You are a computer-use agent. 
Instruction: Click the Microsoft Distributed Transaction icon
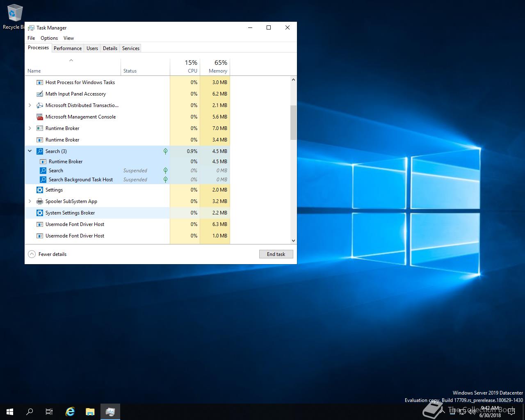tap(40, 105)
